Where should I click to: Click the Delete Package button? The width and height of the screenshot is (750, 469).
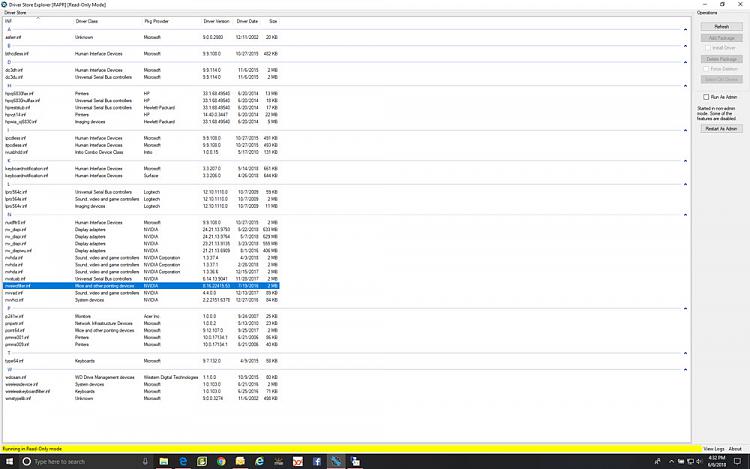(721, 59)
